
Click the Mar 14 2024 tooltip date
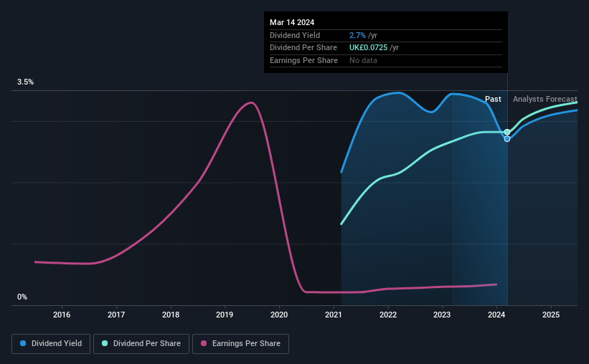(292, 22)
